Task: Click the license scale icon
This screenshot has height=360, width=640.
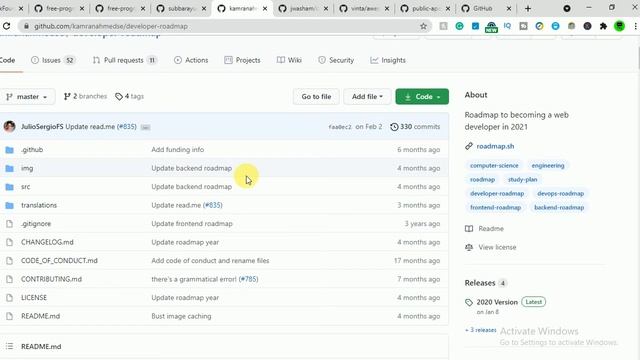Action: click(x=469, y=247)
